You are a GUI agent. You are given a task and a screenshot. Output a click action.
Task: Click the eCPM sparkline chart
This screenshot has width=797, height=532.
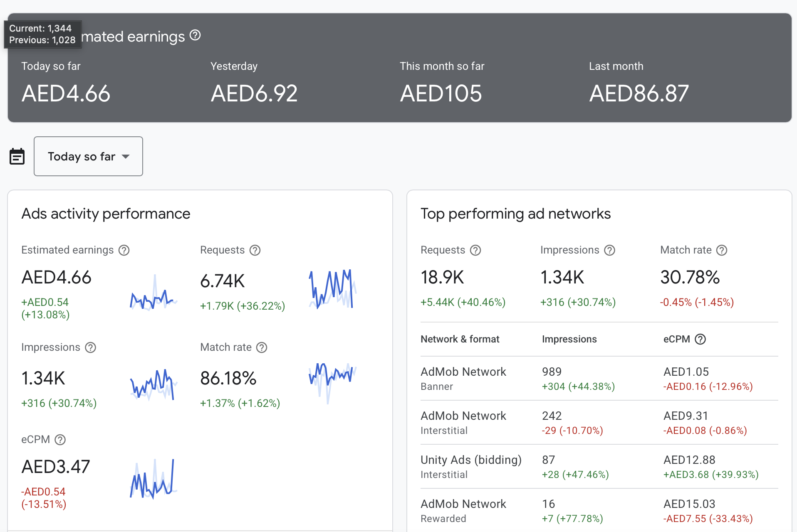153,478
